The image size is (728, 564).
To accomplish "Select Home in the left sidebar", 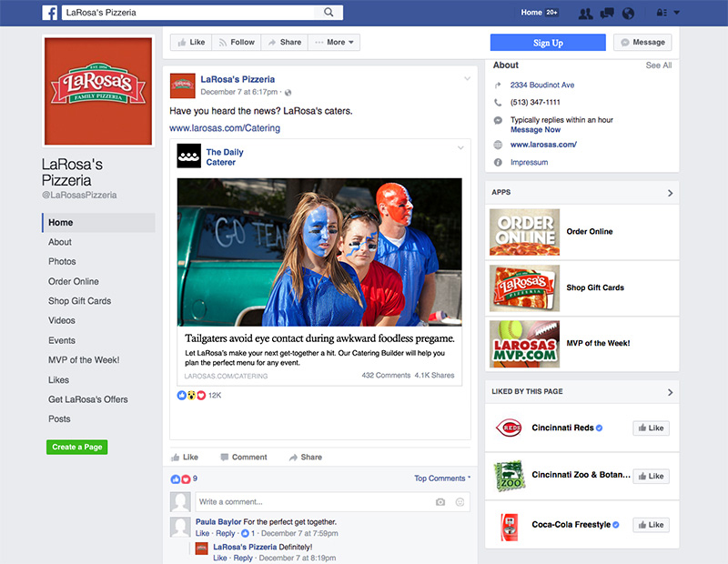I will (x=98, y=222).
